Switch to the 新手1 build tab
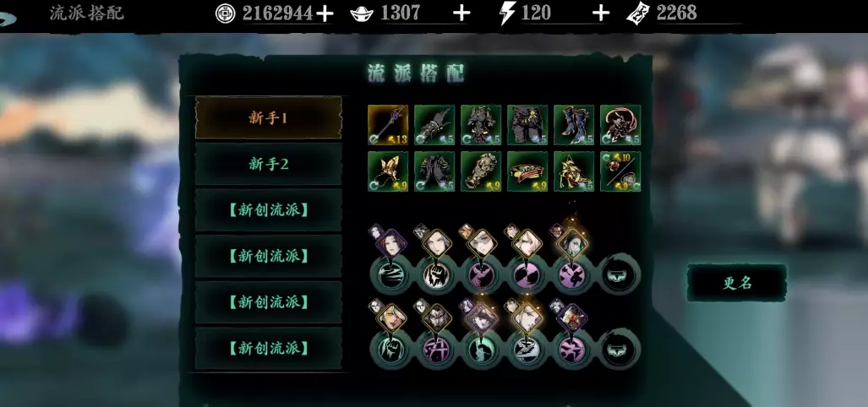The image size is (868, 407). (x=269, y=117)
